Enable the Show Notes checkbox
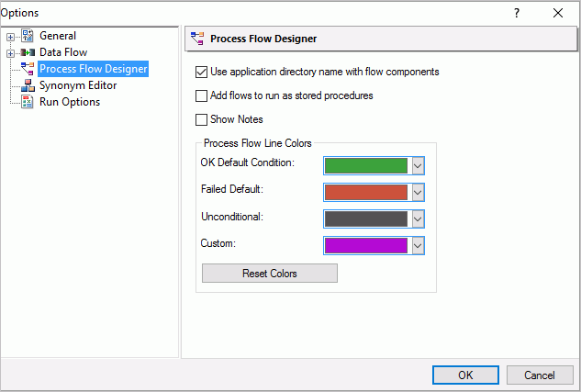581x392 pixels. tap(201, 119)
